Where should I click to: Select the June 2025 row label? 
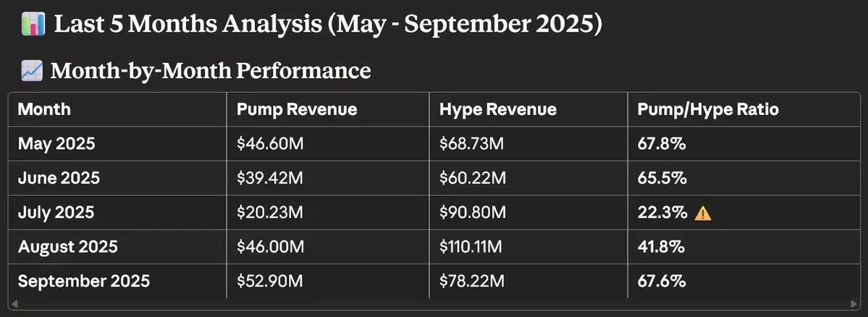(x=59, y=177)
